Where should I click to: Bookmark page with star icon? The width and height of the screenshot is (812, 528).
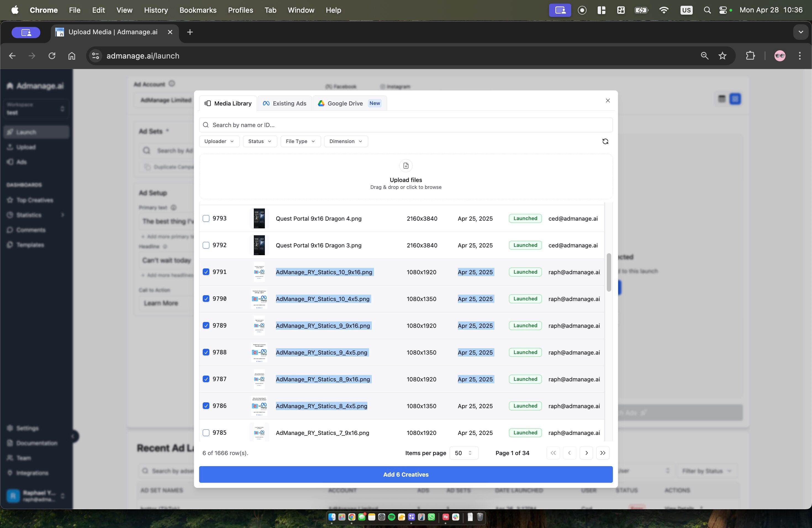coord(722,56)
